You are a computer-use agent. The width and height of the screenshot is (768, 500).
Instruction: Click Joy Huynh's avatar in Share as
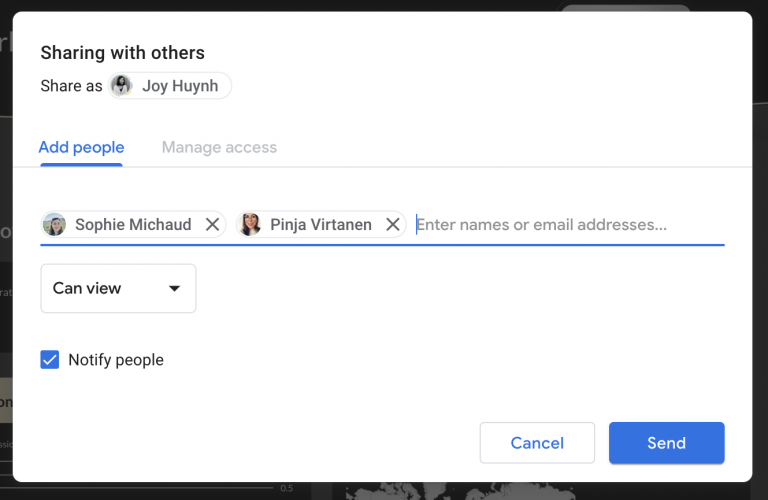(x=122, y=86)
